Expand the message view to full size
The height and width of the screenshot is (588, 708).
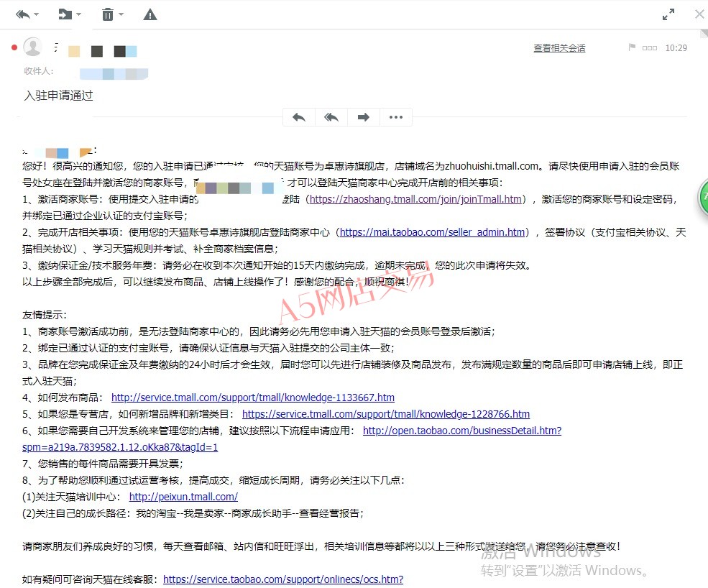[668, 14]
